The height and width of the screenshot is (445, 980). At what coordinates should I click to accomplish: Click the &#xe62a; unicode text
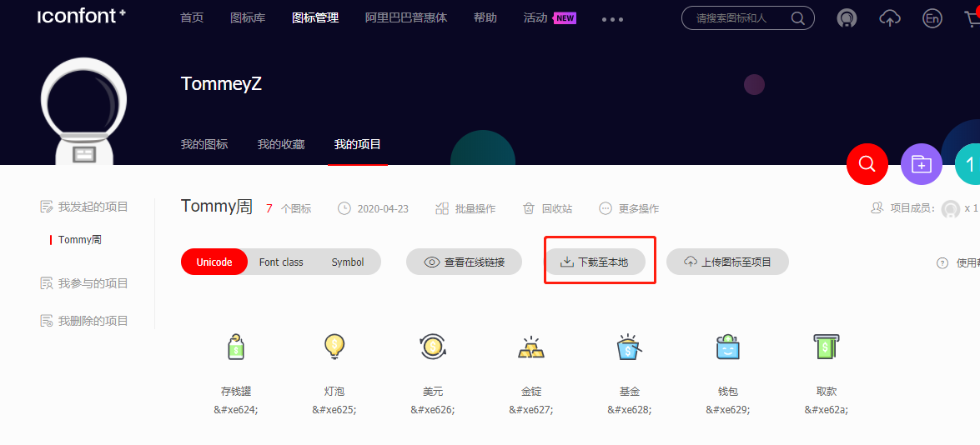[827, 410]
